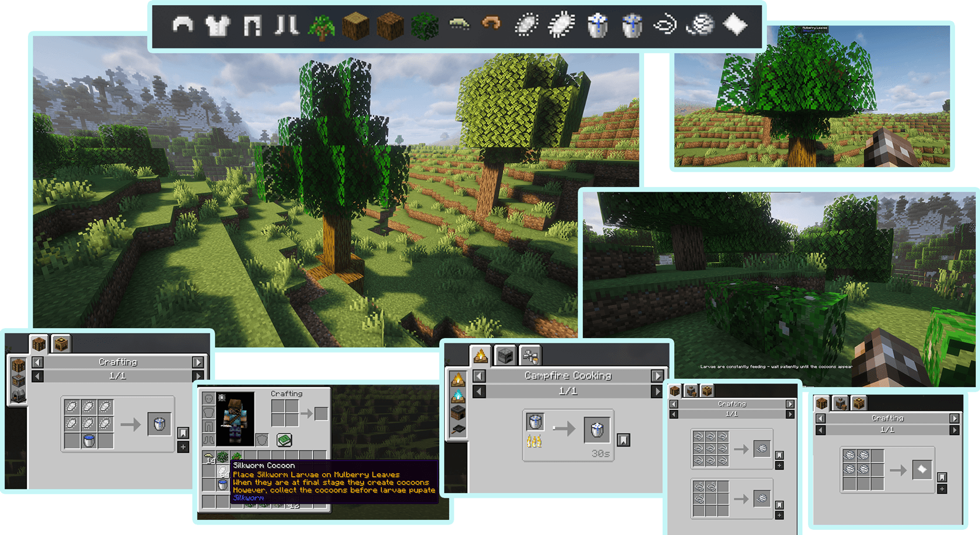
Task: Open the crafter tab in the Crafting panel
Action: click(60, 343)
